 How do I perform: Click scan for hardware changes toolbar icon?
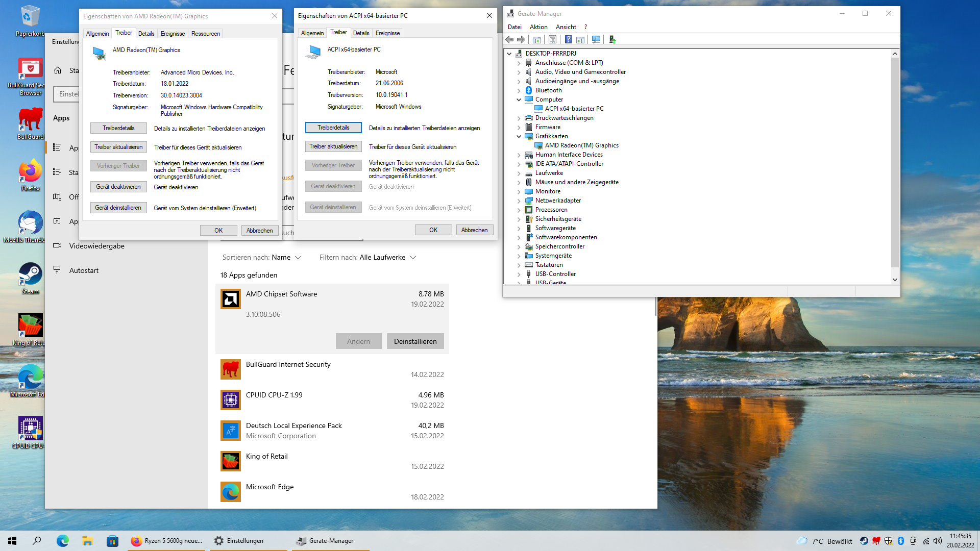[x=596, y=40]
